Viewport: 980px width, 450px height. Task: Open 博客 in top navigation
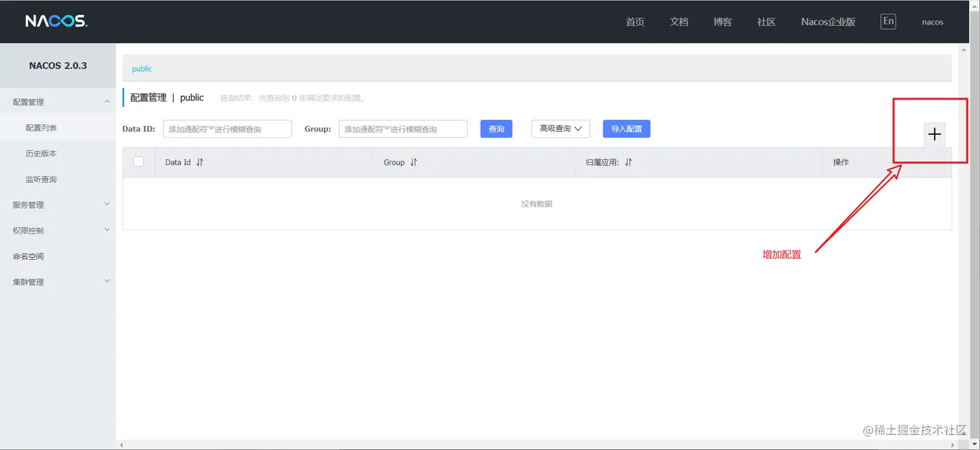pos(723,22)
